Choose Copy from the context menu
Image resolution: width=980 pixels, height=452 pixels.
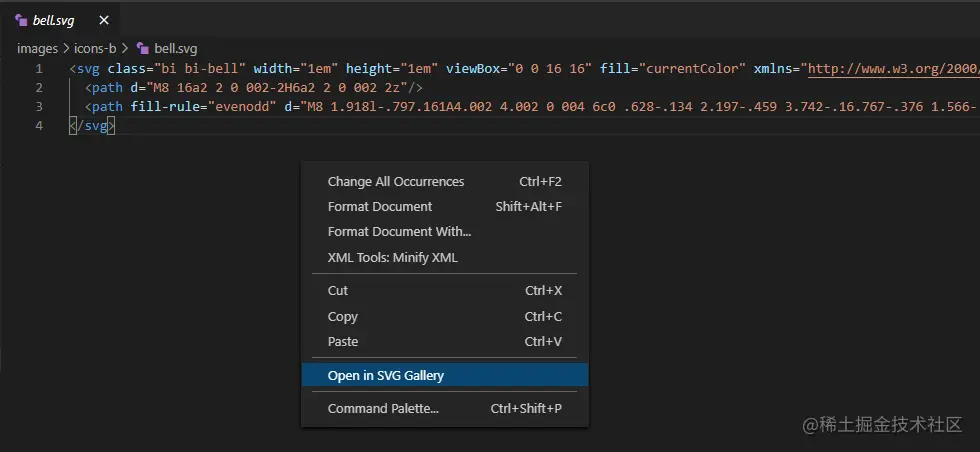342,317
